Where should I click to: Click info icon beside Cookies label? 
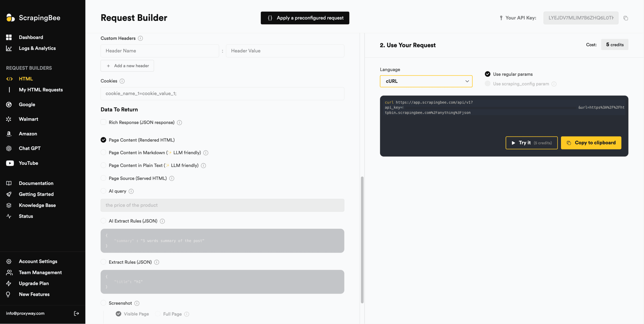(x=122, y=81)
